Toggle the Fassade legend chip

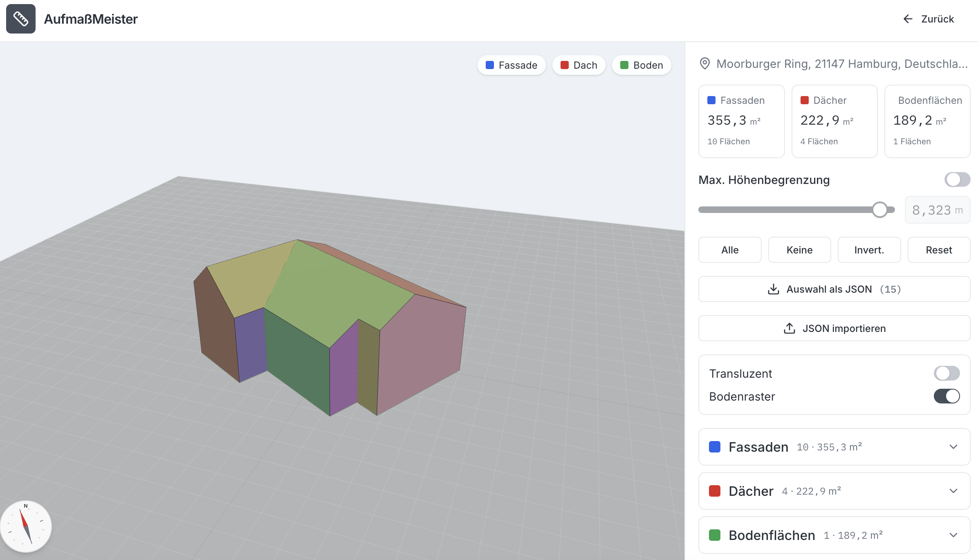tap(511, 65)
